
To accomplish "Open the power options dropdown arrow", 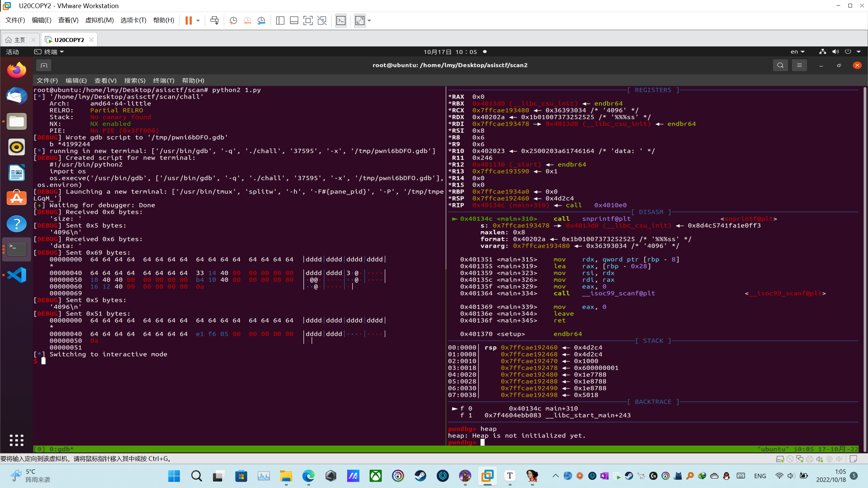I will coord(198,20).
